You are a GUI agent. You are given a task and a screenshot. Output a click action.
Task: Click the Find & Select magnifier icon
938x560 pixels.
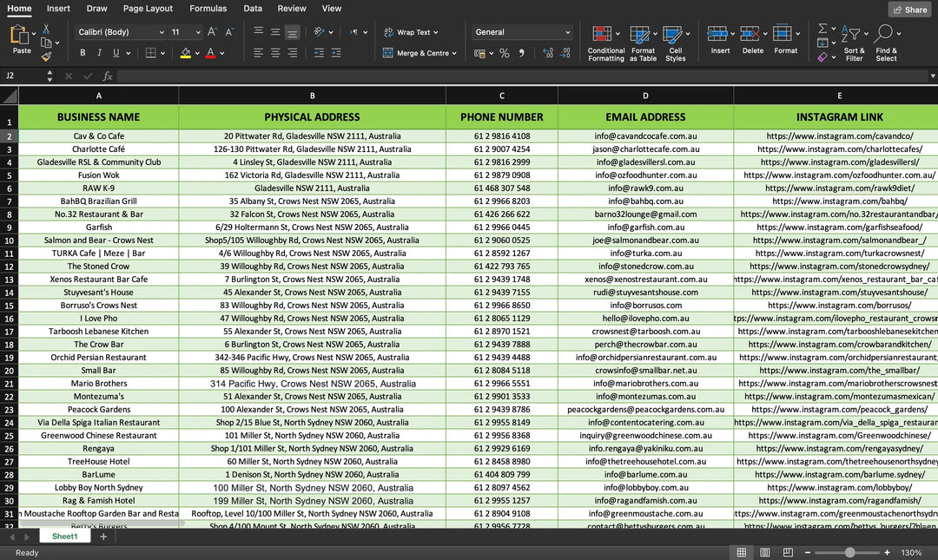coord(886,35)
